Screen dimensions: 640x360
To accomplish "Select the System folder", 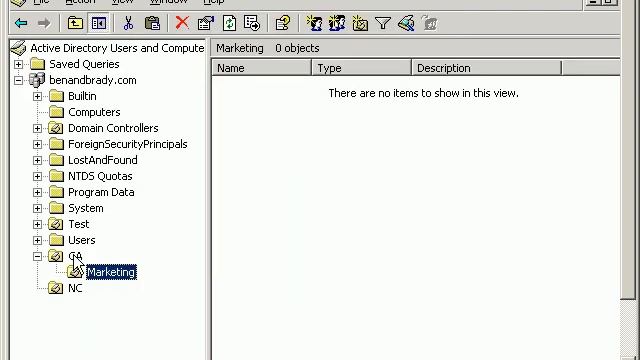I will pos(86,208).
